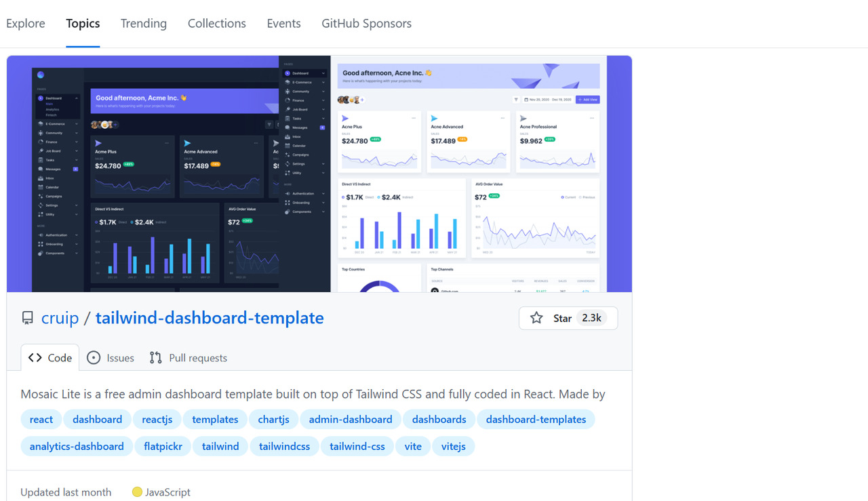Select the Code tab

50,358
